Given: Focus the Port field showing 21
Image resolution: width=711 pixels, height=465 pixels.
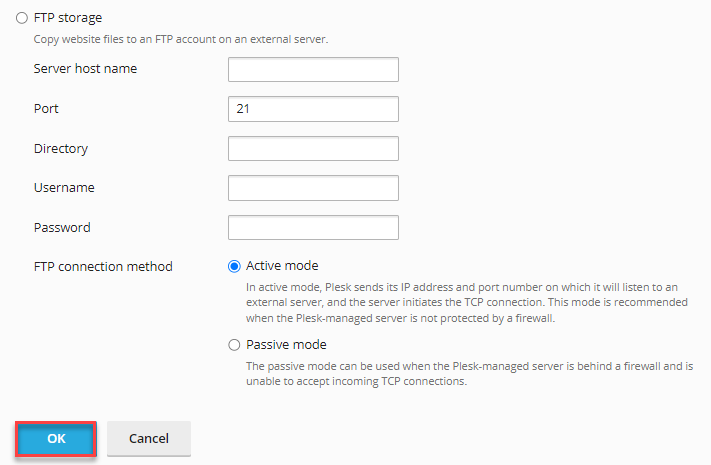Looking at the screenshot, I should point(313,109).
